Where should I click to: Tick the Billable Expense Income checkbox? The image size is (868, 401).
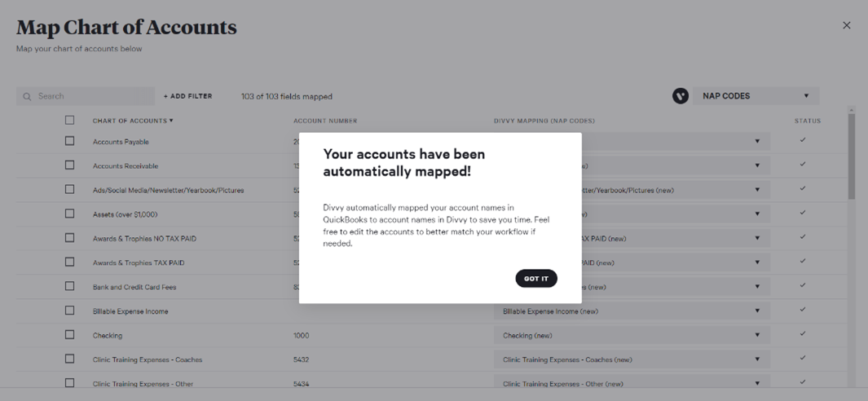pyautogui.click(x=70, y=311)
